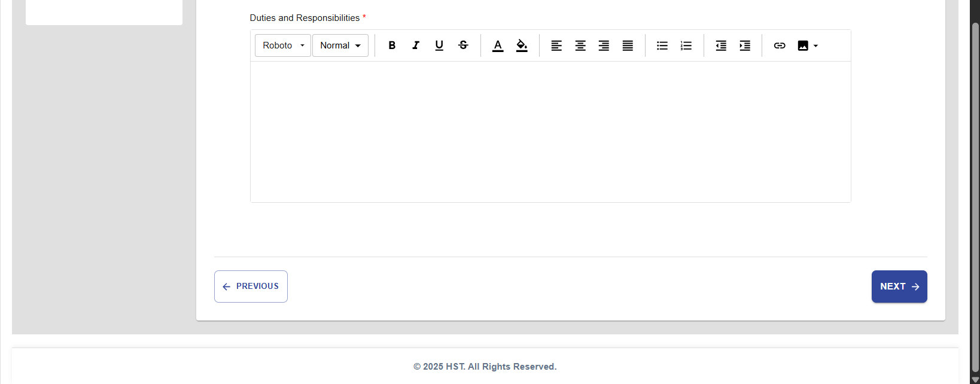Image resolution: width=980 pixels, height=384 pixels.
Task: Open the text color picker
Action: [x=498, y=45]
